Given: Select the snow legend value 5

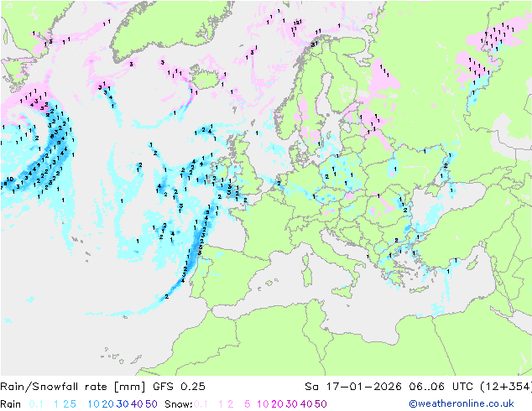Looking at the screenshot, I should pos(247,404).
